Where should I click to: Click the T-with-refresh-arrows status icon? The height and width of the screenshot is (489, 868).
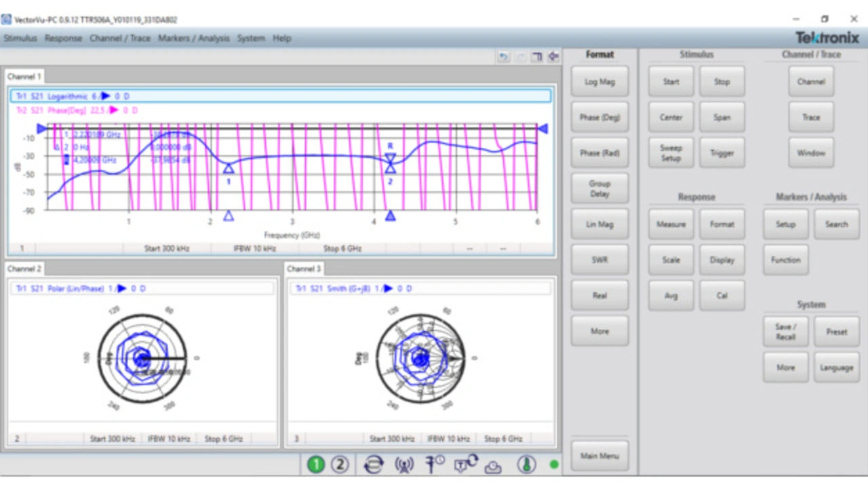coord(466,464)
